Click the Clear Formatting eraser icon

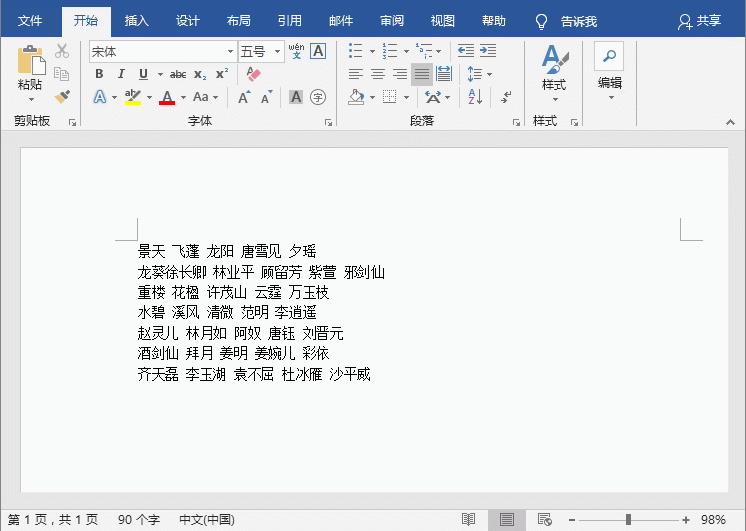(x=252, y=74)
